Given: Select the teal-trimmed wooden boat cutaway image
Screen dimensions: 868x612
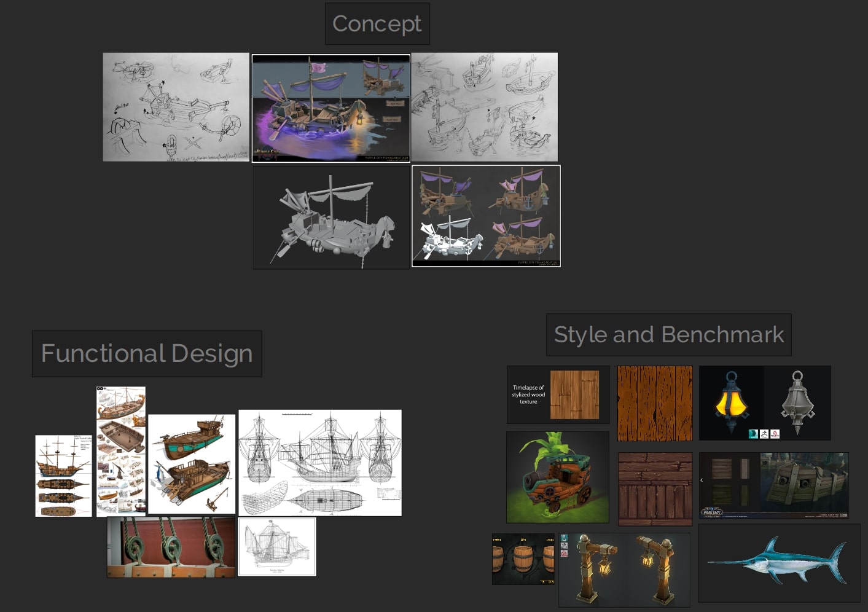Looking at the screenshot, I should pyautogui.click(x=192, y=464).
